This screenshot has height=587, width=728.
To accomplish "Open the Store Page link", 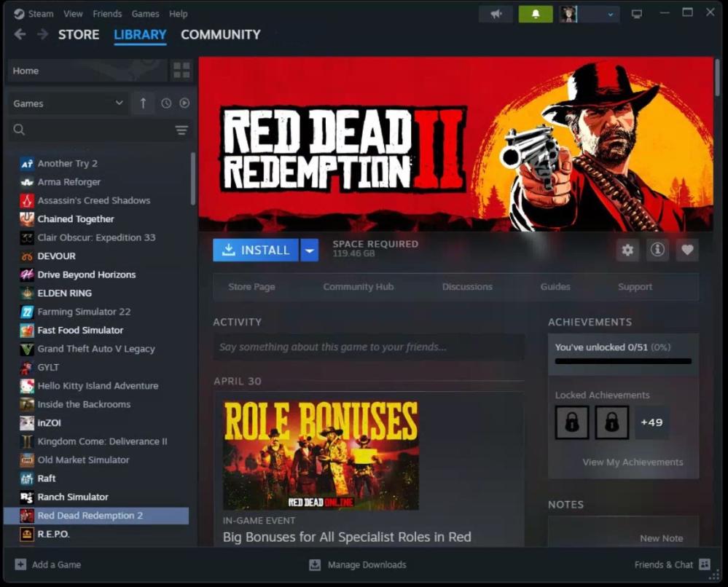I will coord(251,287).
